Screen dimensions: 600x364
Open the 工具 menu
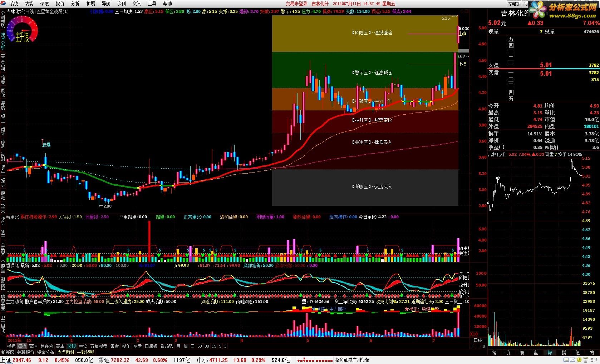coord(152,4)
